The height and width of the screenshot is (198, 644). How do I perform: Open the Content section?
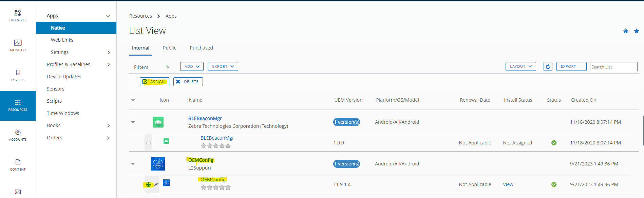coord(18,165)
